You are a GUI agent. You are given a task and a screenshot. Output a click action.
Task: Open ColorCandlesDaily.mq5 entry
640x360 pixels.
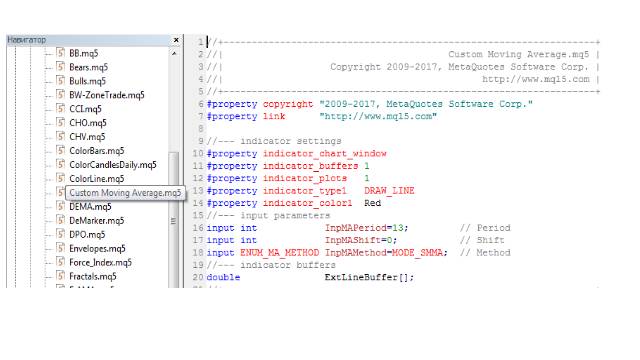click(x=113, y=165)
